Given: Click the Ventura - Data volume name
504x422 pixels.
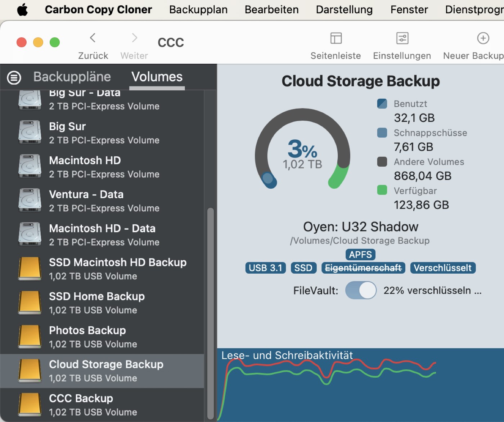Looking at the screenshot, I should click(x=86, y=194).
